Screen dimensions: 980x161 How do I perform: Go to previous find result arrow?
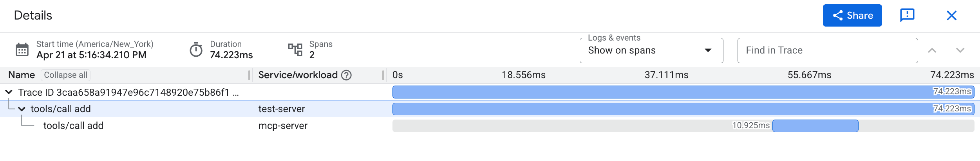[932, 50]
